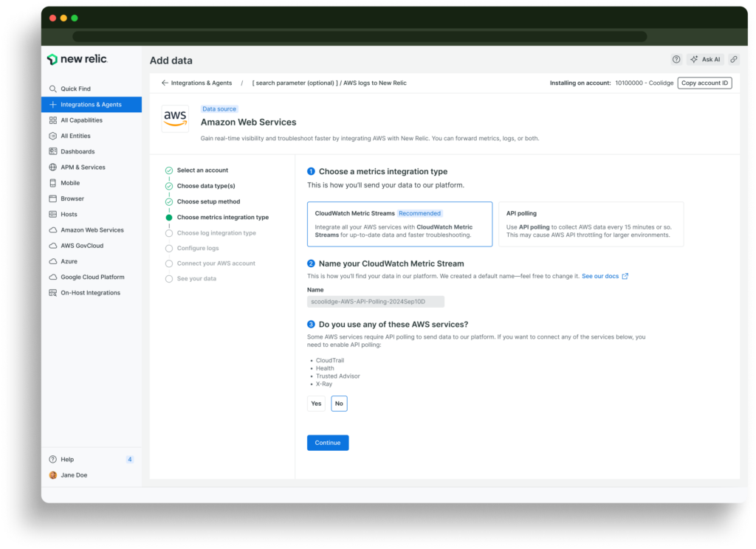Click the metric stream Name input field
The width and height of the screenshot is (756, 549).
[376, 302]
